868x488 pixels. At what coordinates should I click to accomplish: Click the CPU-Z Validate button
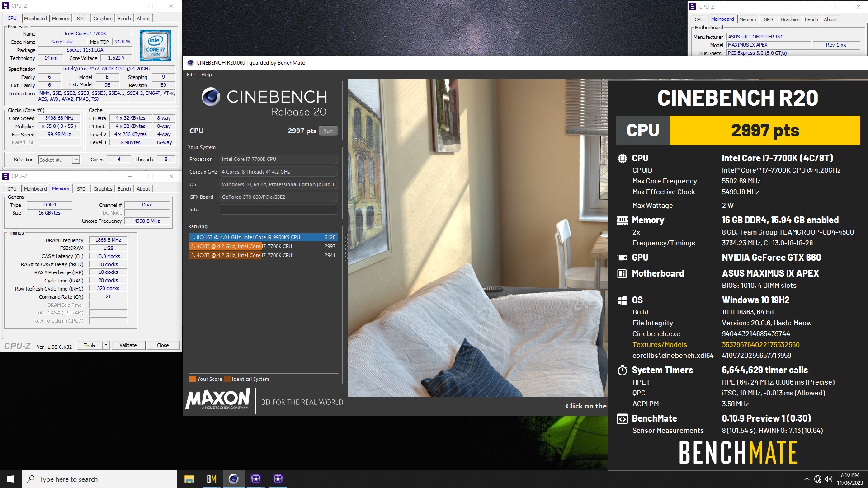(x=128, y=345)
